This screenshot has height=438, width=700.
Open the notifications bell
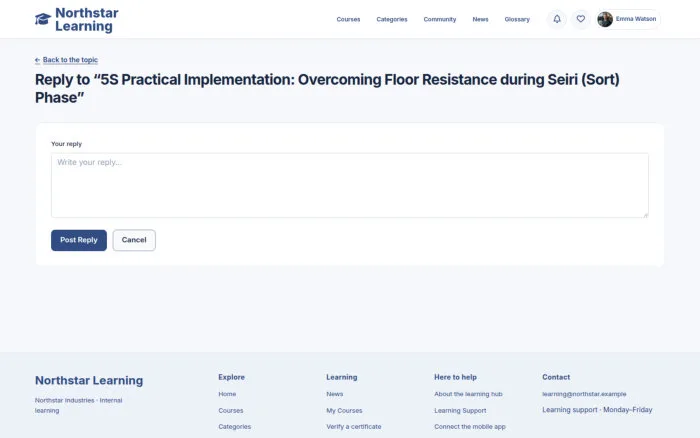557,19
